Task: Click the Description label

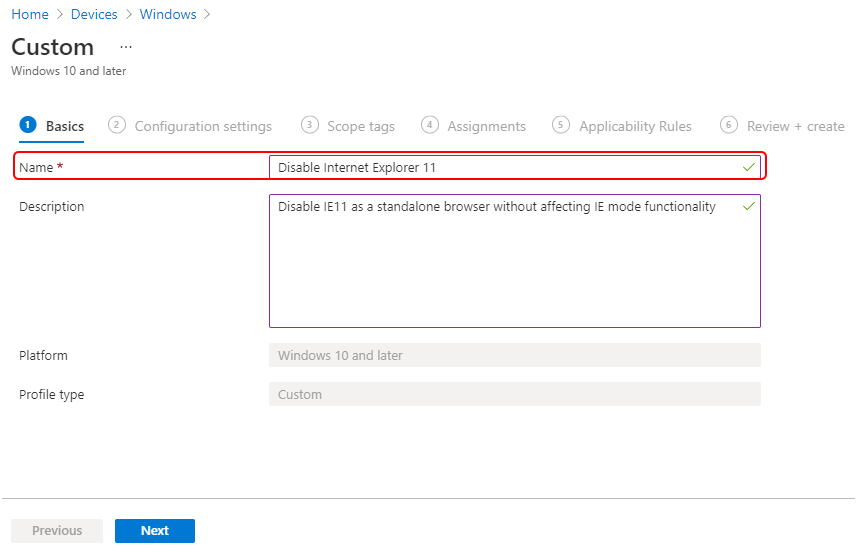Action: click(52, 207)
